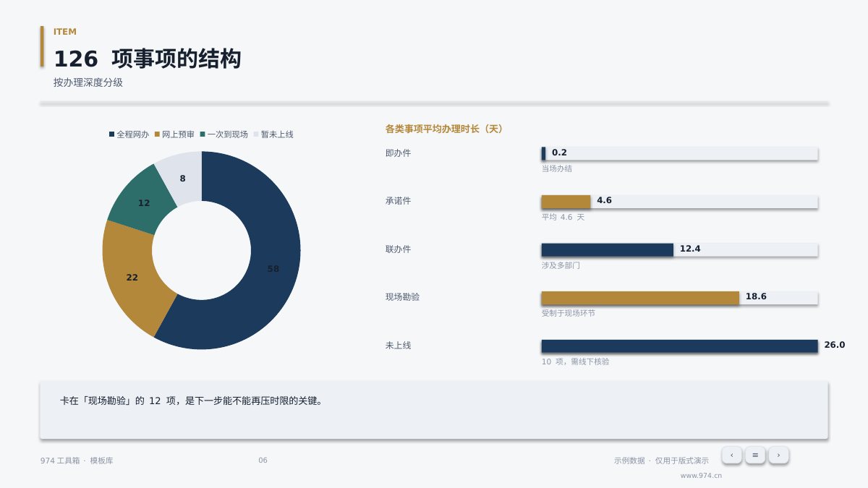
Task: Click the 承诺件 row label
Action: (x=398, y=201)
